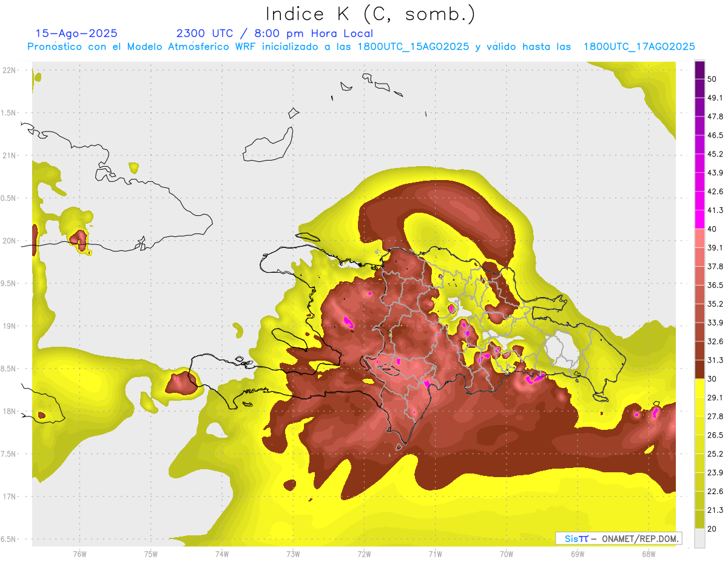Click the color scale label "40"

(x=713, y=229)
